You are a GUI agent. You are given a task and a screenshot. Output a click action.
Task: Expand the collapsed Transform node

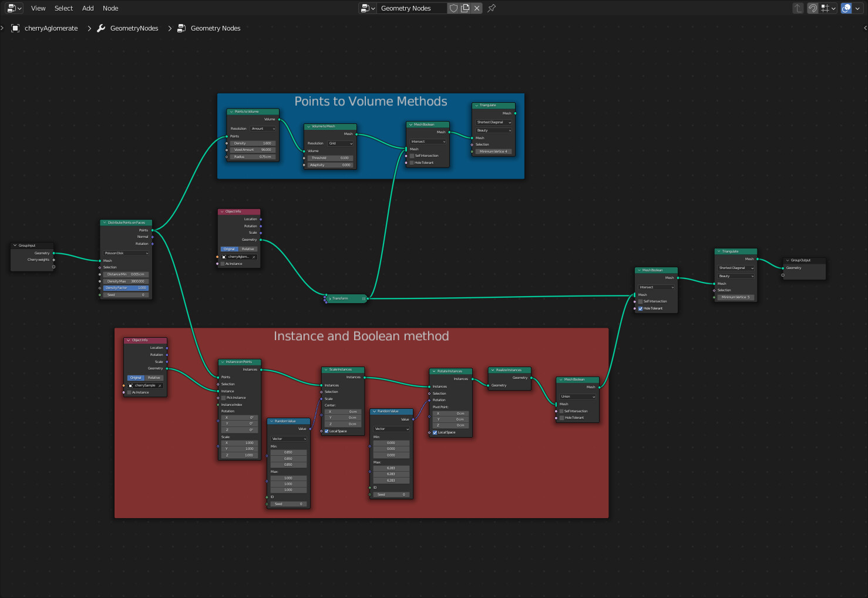[329, 298]
